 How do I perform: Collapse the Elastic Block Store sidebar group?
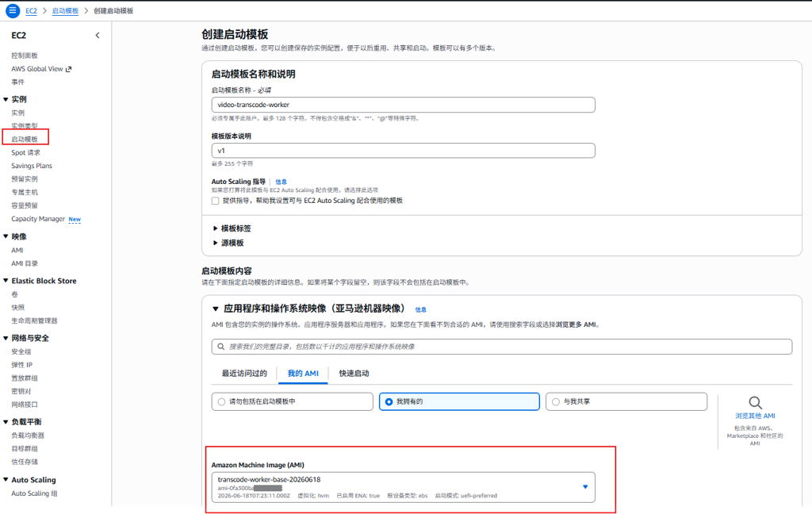pos(6,280)
